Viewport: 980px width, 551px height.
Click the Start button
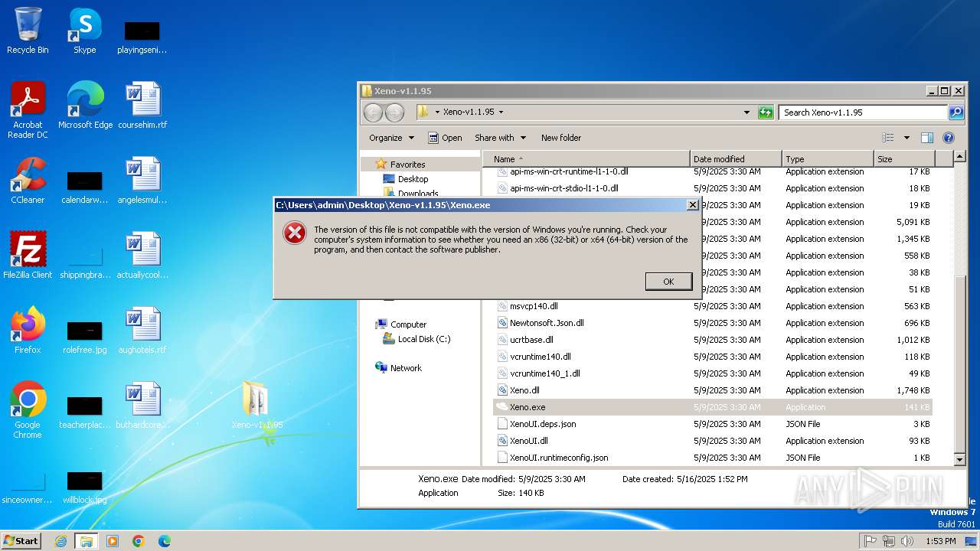click(x=21, y=540)
